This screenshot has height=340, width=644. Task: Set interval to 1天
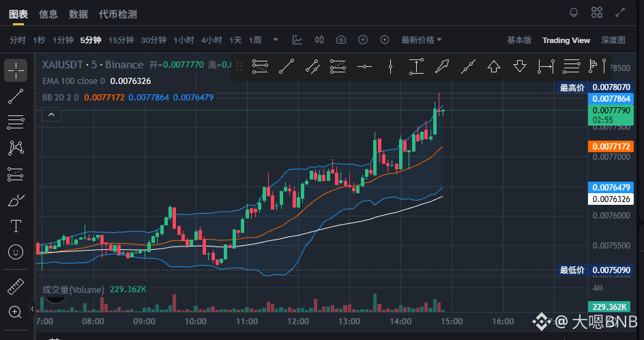click(235, 40)
